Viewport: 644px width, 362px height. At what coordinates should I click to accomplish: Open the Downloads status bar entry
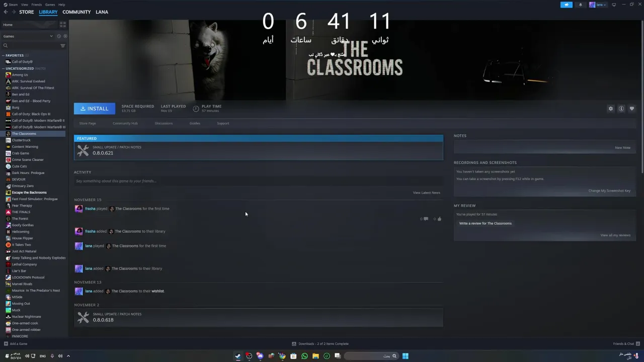click(x=320, y=344)
